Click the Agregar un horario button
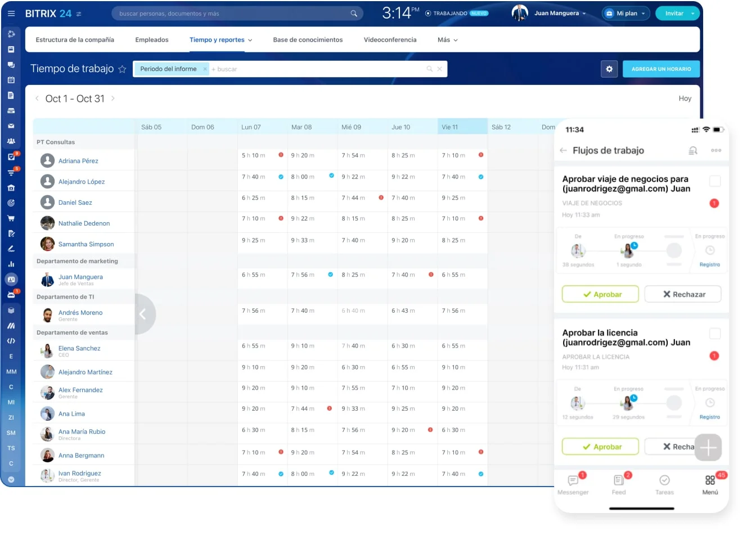The height and width of the screenshot is (540, 756). [661, 69]
